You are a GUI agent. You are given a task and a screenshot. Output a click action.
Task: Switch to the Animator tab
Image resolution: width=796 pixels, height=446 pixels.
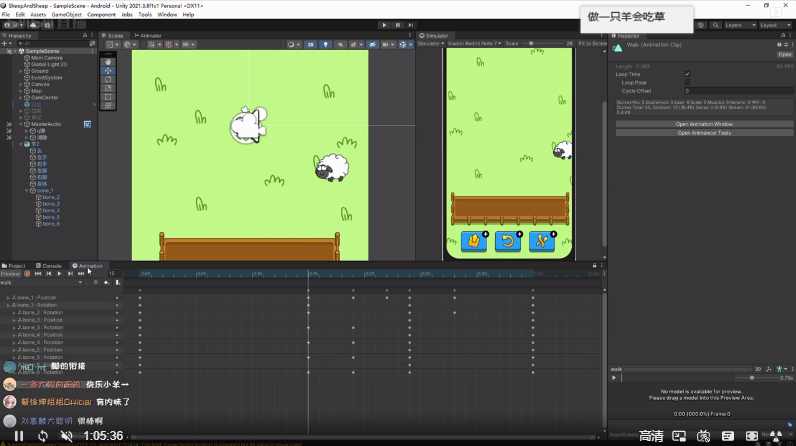(x=148, y=36)
